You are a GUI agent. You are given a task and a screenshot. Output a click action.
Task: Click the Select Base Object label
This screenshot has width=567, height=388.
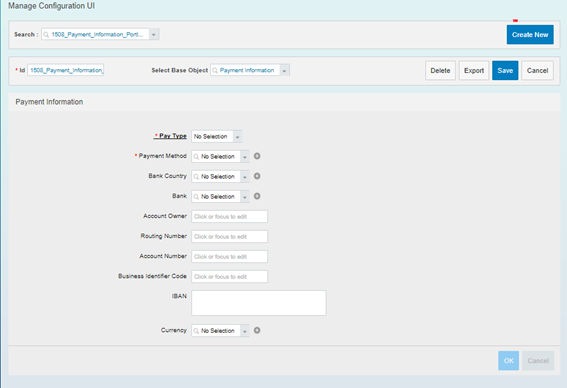click(x=180, y=70)
